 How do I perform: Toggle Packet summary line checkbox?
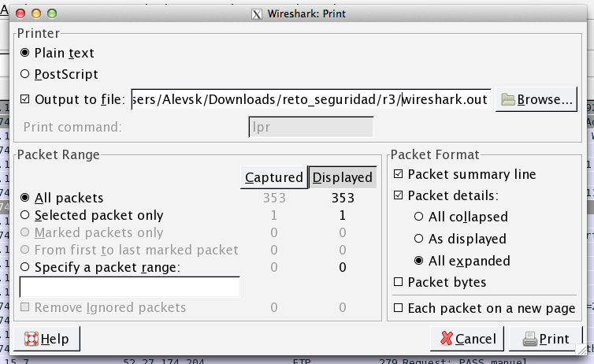398,174
